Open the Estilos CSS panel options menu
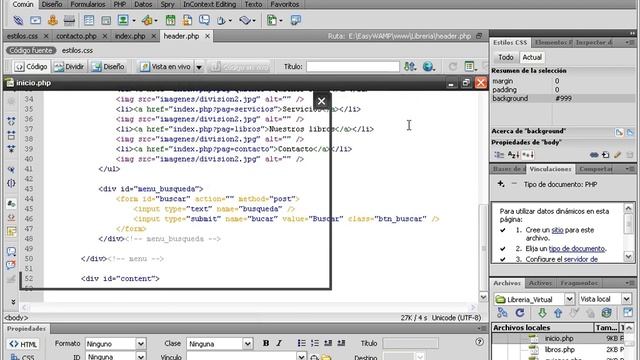 630,42
